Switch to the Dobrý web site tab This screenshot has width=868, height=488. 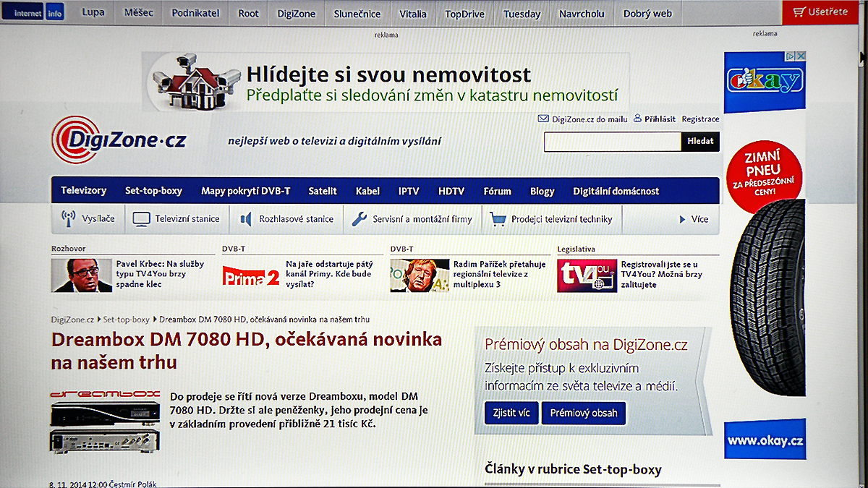(647, 13)
